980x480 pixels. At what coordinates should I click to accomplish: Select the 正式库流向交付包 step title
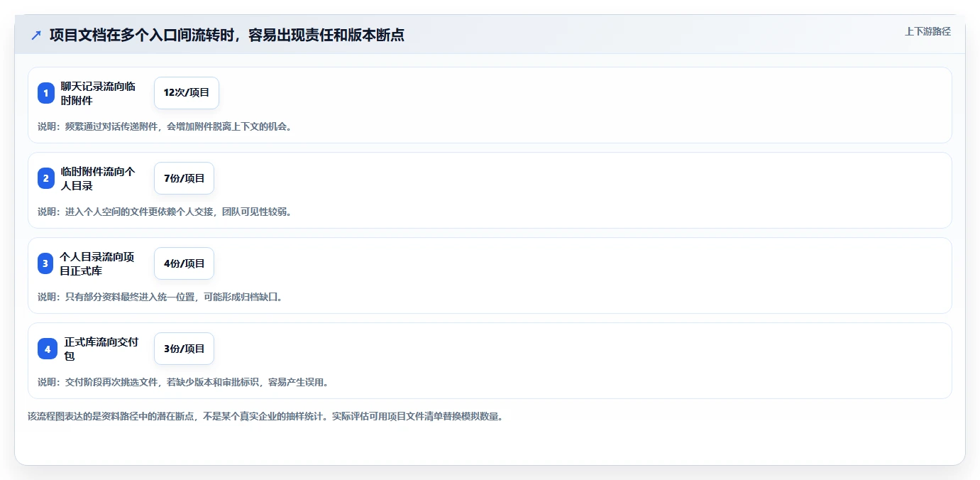[101, 349]
